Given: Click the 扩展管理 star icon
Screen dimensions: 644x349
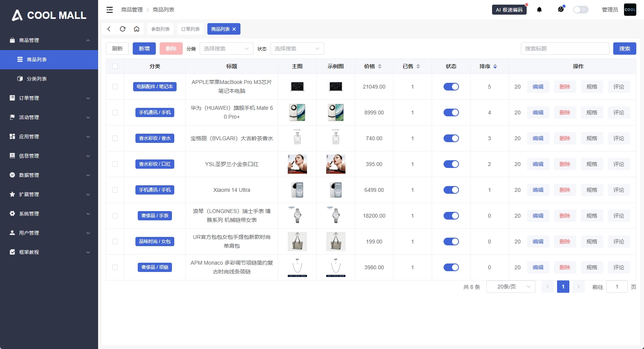Looking at the screenshot, I should tap(12, 194).
